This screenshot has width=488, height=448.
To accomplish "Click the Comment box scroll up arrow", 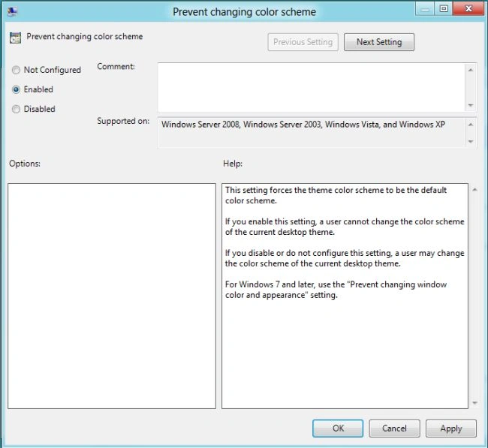I will [471, 70].
